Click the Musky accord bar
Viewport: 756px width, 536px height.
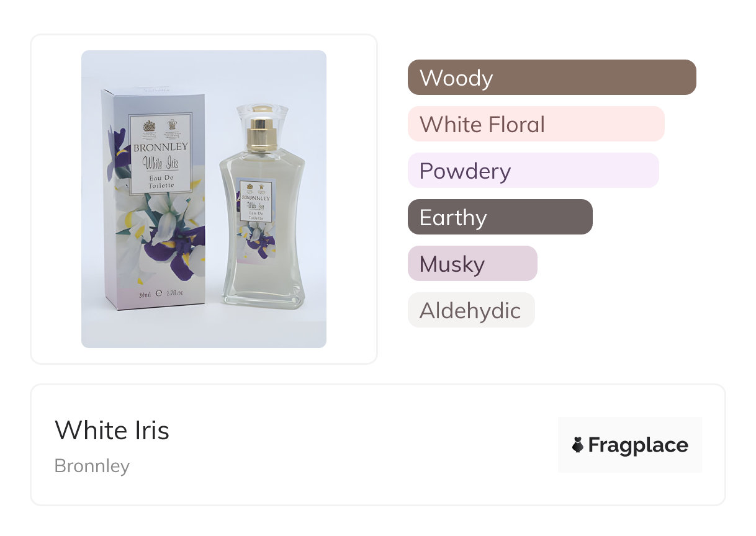pyautogui.click(x=472, y=264)
